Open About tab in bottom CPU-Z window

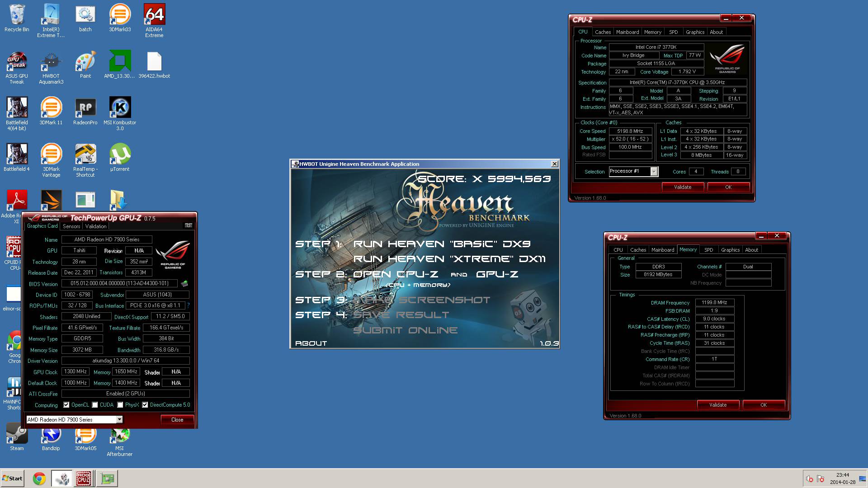pyautogui.click(x=752, y=250)
